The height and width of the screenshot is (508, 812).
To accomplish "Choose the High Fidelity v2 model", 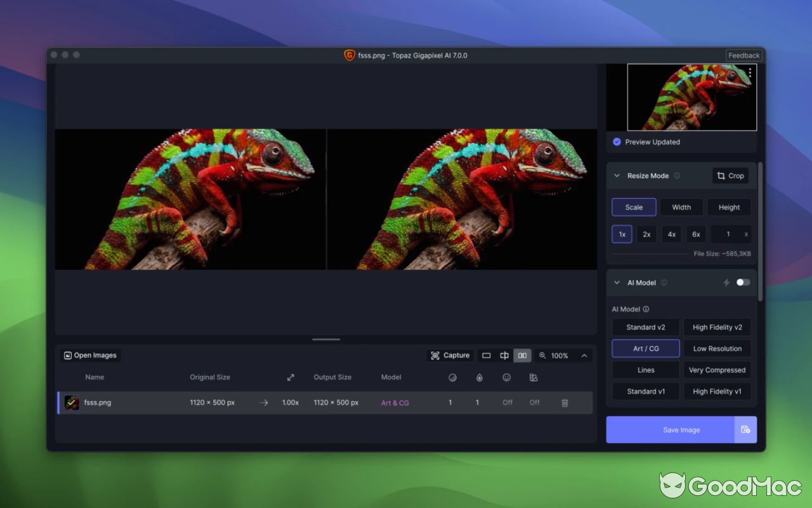I will [x=717, y=328].
